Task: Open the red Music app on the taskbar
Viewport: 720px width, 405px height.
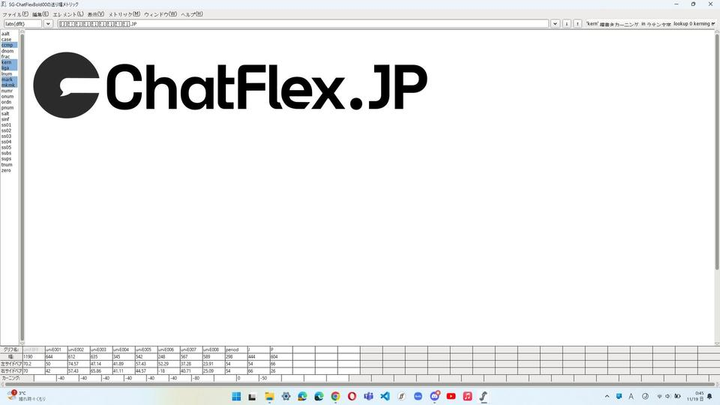Action: pos(467,396)
